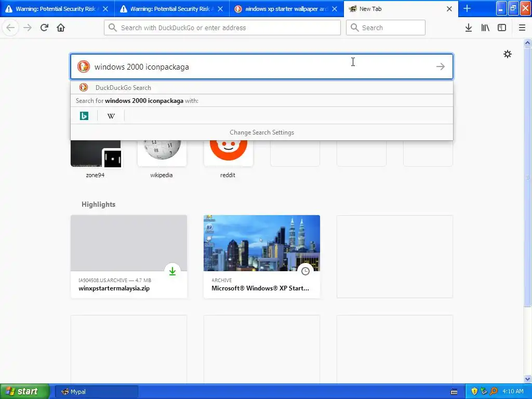Click the magnifier tray icon
The width and height of the screenshot is (532, 399).
click(494, 391)
